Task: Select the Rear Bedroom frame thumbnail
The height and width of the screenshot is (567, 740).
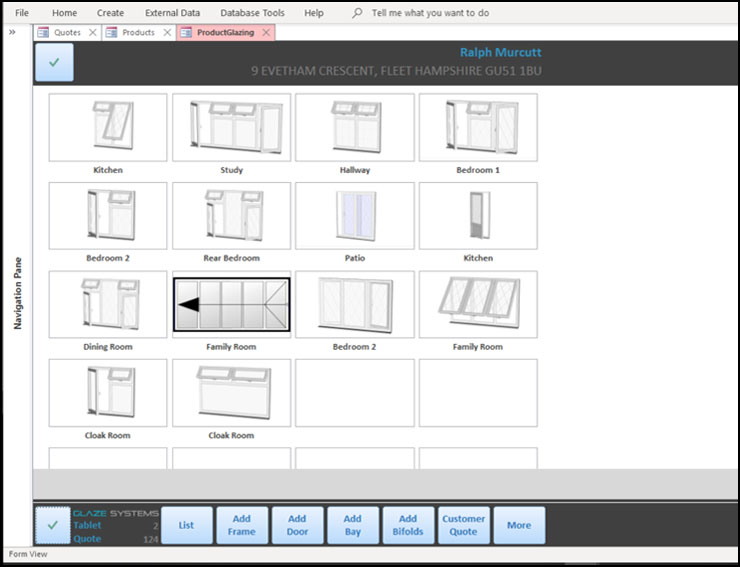Action: pos(231,215)
